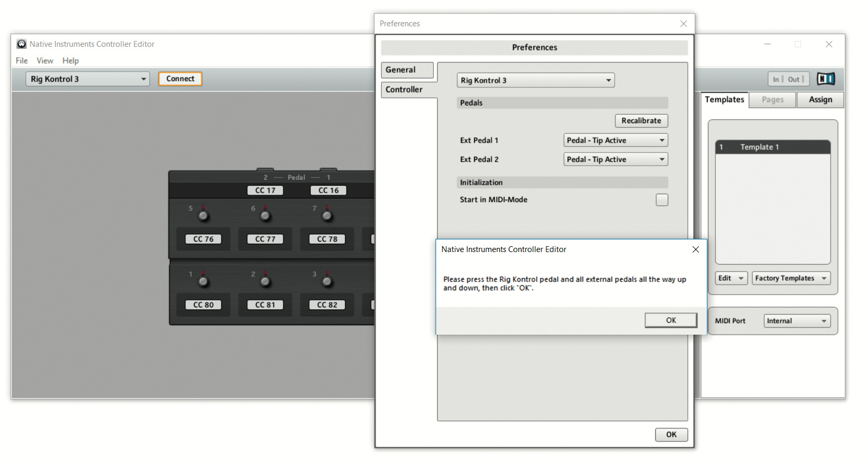Switch to the Assign tab
This screenshot has width=868, height=462.
820,99
